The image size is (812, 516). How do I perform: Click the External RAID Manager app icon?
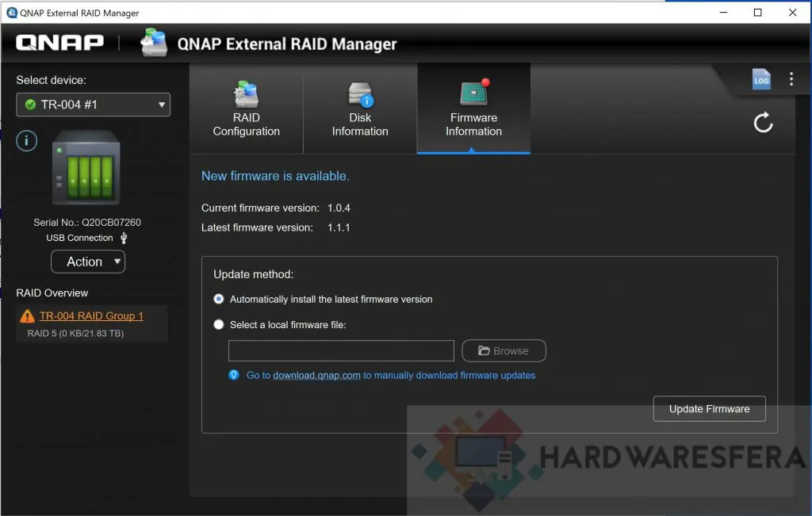(x=154, y=43)
